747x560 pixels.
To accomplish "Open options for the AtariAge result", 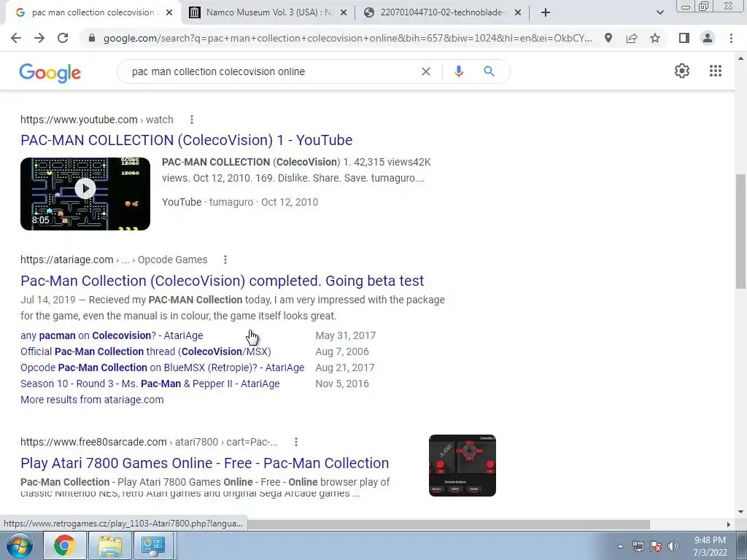I will pos(225,260).
